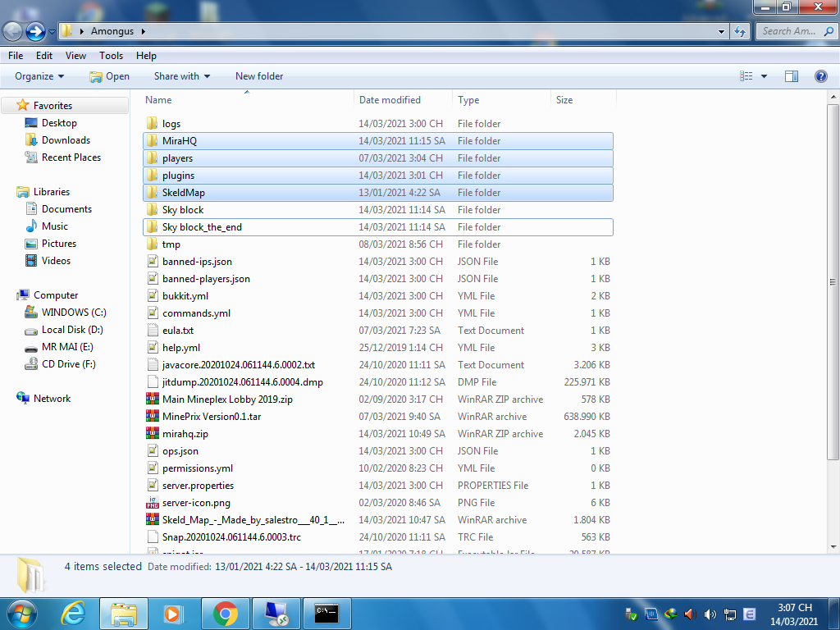Click the Back navigation arrow
Image resolution: width=840 pixels, height=630 pixels.
tap(13, 32)
